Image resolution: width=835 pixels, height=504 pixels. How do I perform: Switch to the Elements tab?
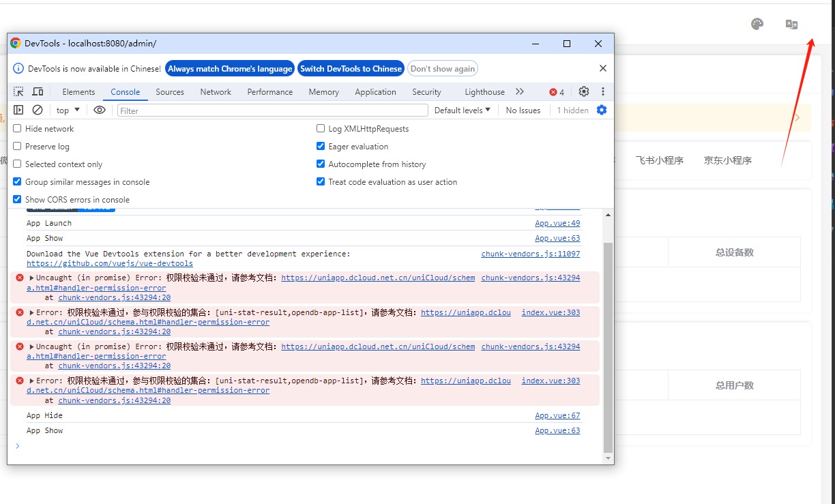coord(78,92)
